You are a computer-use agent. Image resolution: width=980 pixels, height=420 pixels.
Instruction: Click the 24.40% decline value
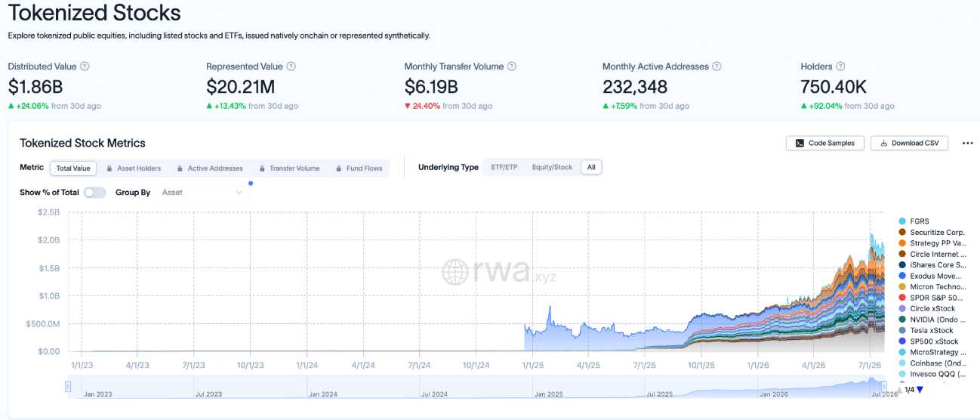(427, 106)
